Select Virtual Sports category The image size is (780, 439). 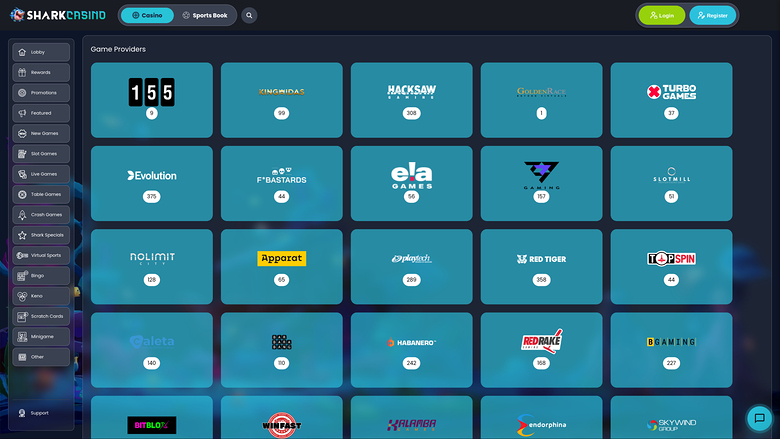(x=41, y=256)
